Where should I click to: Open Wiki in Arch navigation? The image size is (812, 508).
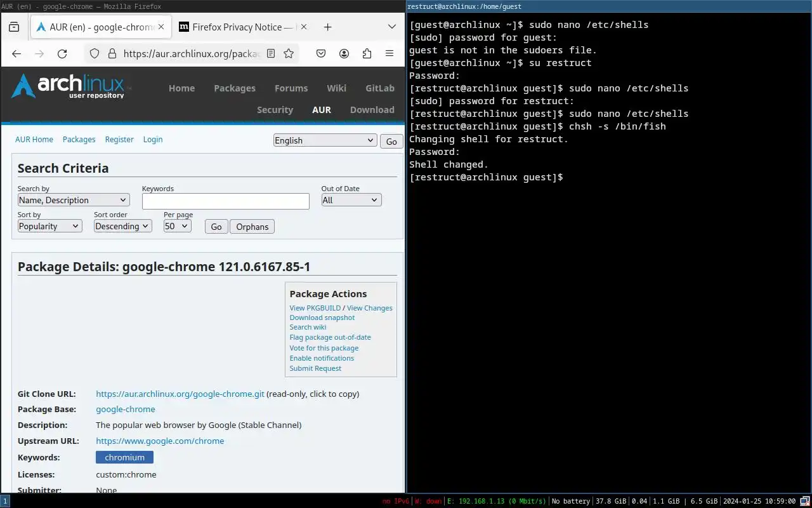click(x=337, y=88)
